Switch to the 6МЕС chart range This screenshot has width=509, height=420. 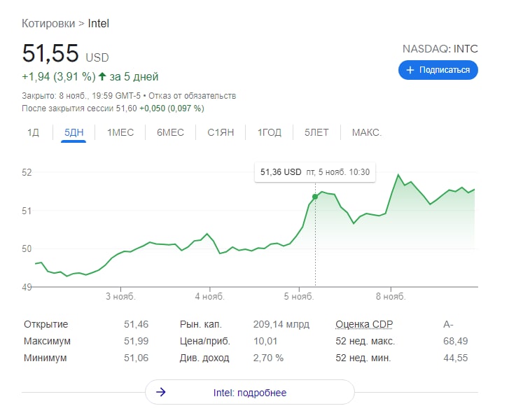point(170,132)
